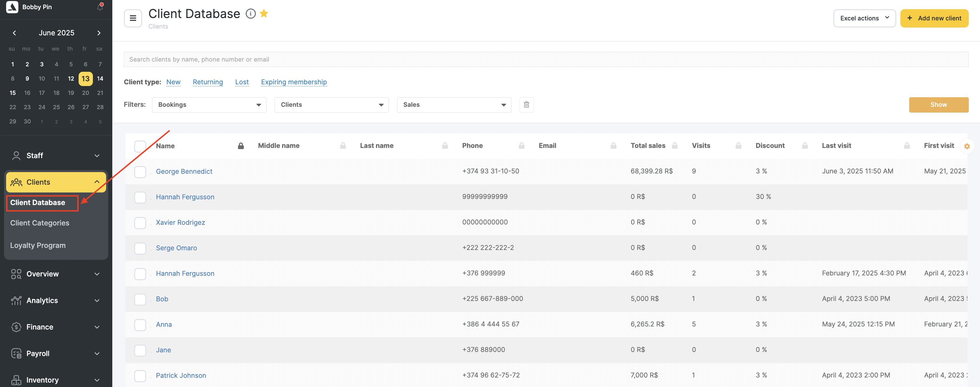Image resolution: width=980 pixels, height=387 pixels.
Task: Click the lock icon on Name column
Action: [241, 146]
